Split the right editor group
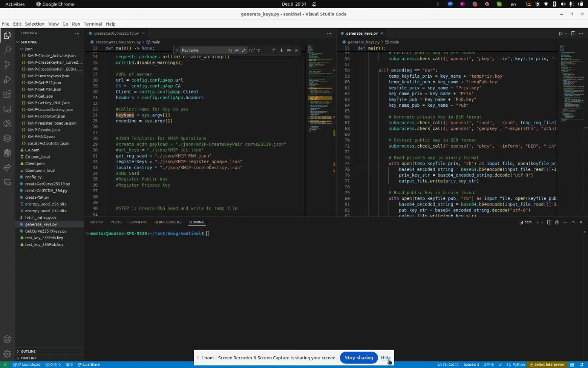Image resolution: width=588 pixels, height=368 pixels. click(573, 33)
